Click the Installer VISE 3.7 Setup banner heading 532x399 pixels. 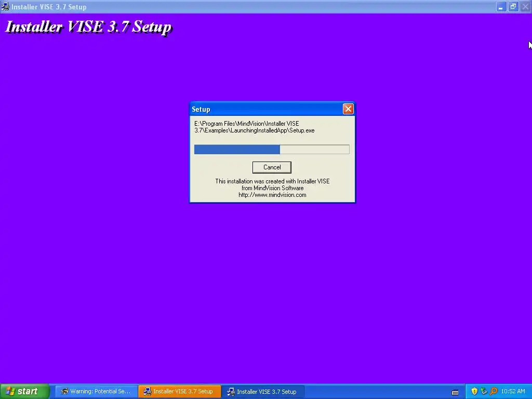coord(89,27)
